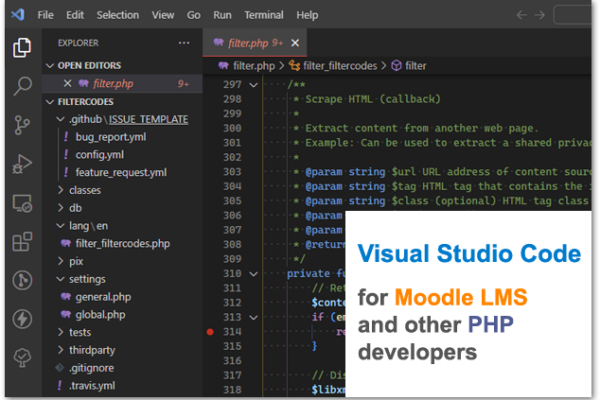Open the Remote Explorer view

pyautogui.click(x=22, y=203)
